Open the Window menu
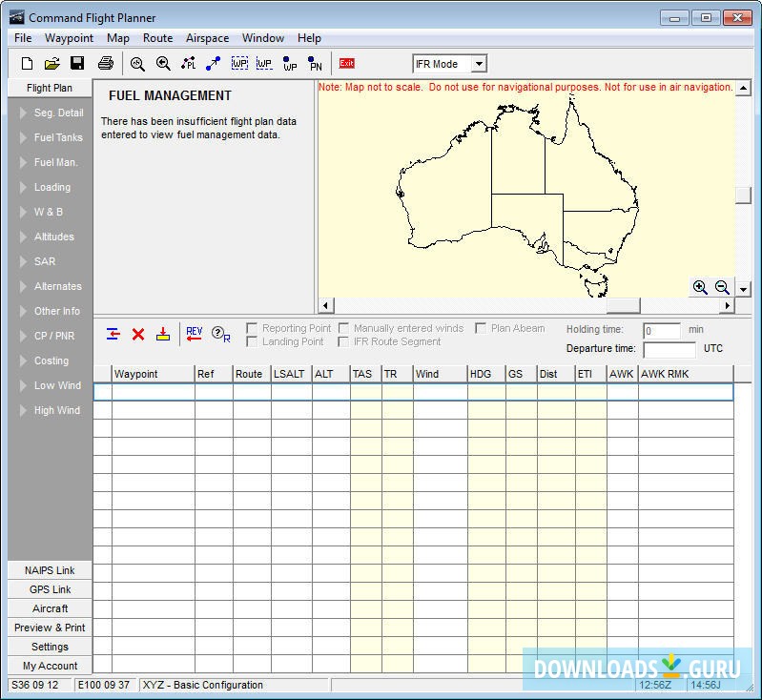This screenshot has width=762, height=700. [263, 38]
